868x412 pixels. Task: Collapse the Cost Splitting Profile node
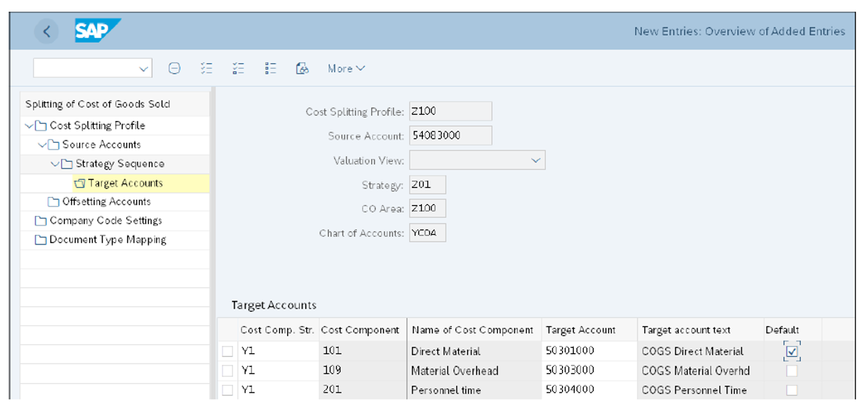[29, 126]
